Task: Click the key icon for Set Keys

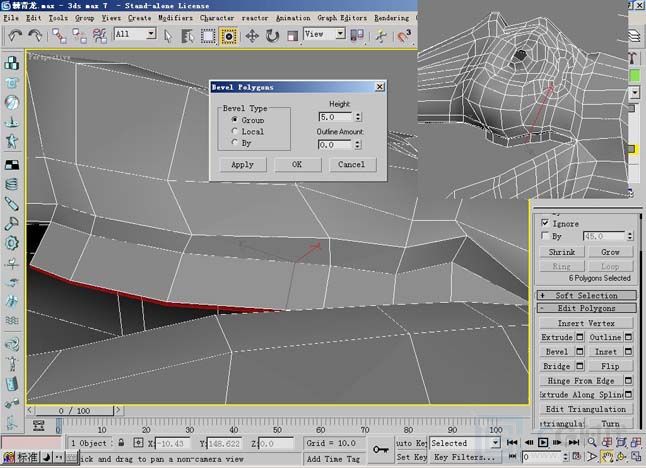Action: (380, 449)
